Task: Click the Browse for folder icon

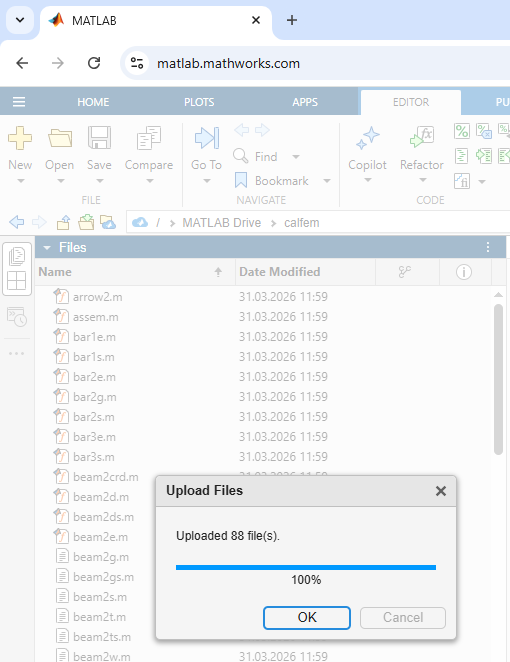Action: tap(86, 222)
